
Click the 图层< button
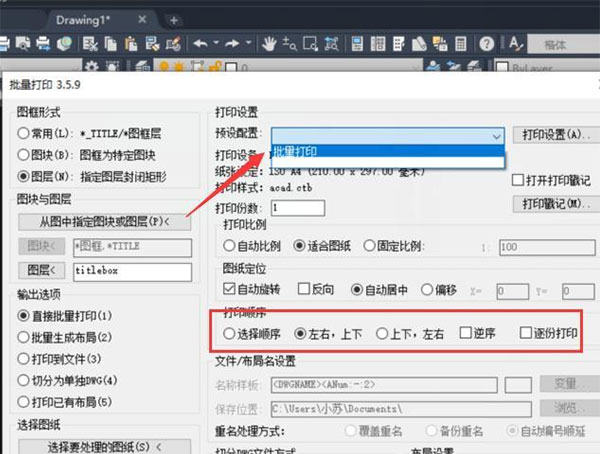pyautogui.click(x=41, y=270)
